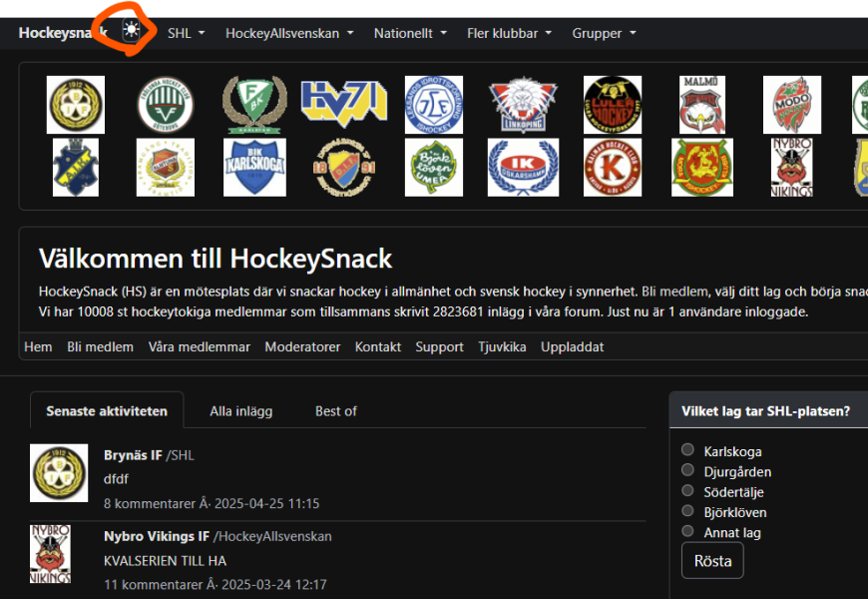The image size is (868, 599).
Task: Expand the Fler klubbar dropdown
Action: [x=509, y=33]
